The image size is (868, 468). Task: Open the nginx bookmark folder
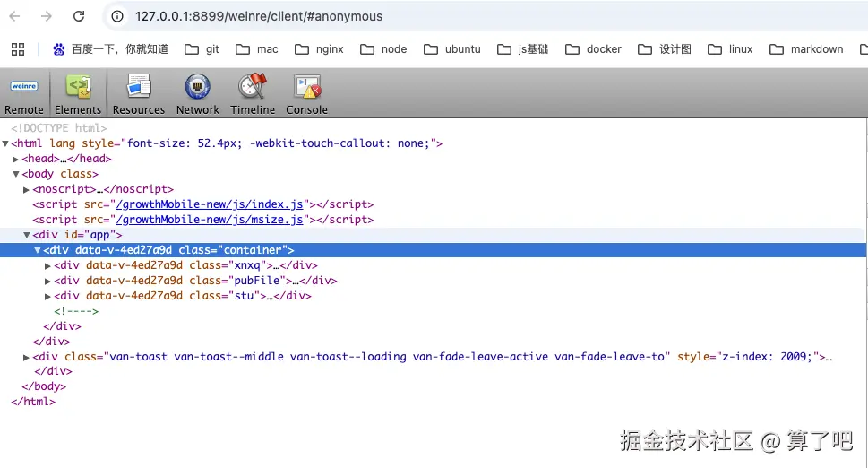tap(320, 49)
